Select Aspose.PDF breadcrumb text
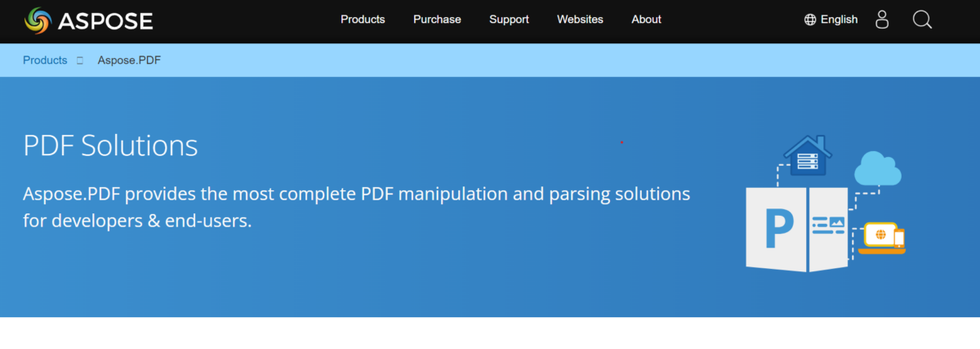980x349 pixels. coord(129,60)
